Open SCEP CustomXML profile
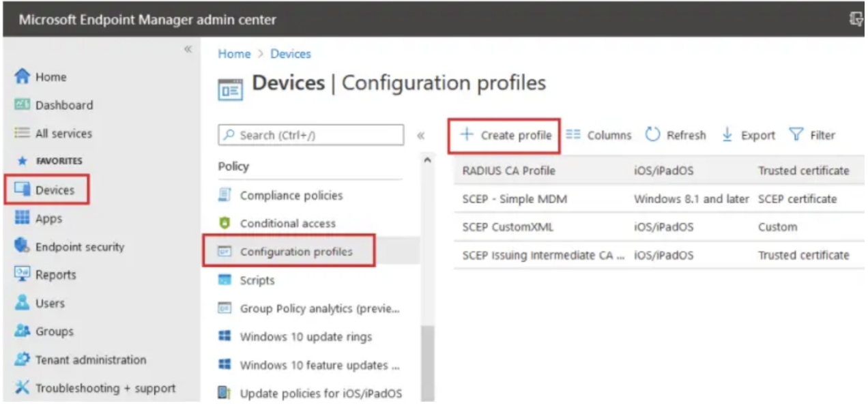 (x=659, y=227)
